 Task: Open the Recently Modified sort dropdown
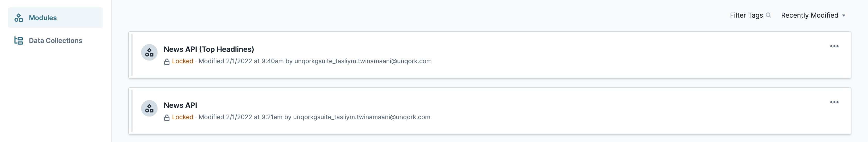[x=813, y=15]
